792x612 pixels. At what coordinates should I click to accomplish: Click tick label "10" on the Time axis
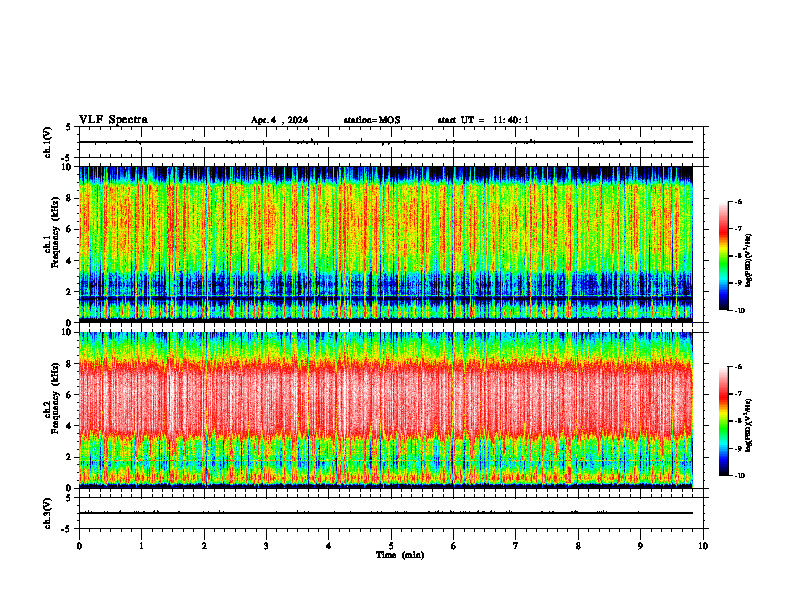(x=703, y=546)
